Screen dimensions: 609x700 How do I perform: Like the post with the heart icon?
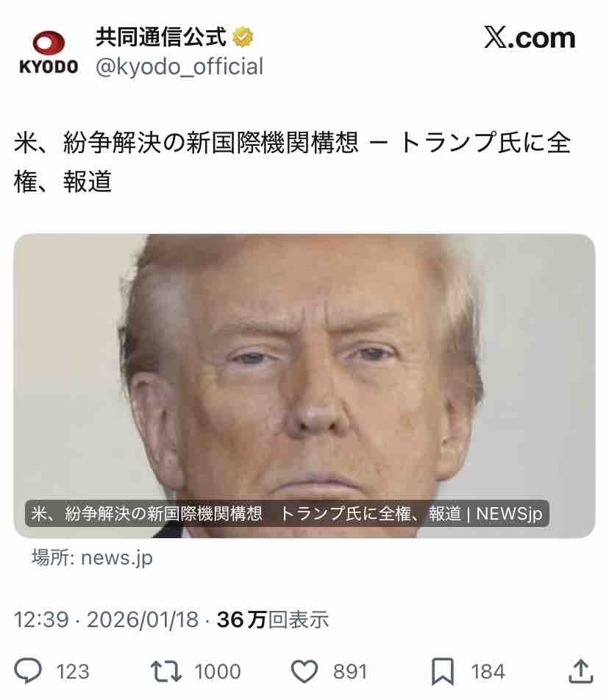pos(304,671)
